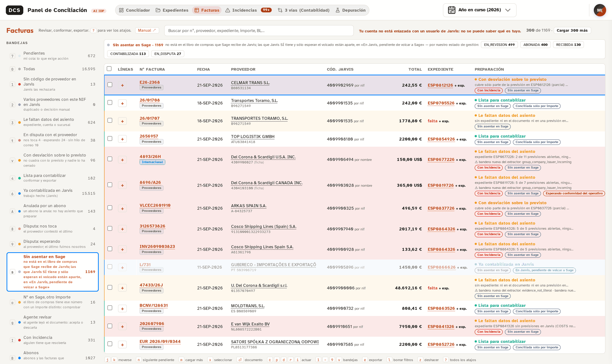Screen dimensions: 612x364
Task: Open the user avatar at top right
Action: coord(600,10)
